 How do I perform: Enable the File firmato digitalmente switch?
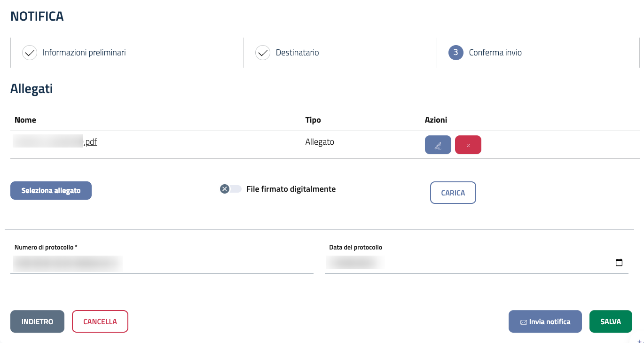231,189
